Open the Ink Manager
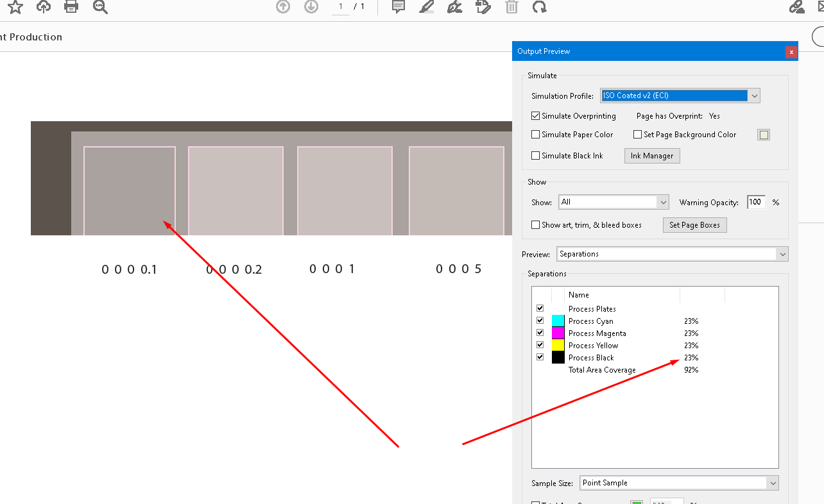This screenshot has height=504, width=824. 652,156
